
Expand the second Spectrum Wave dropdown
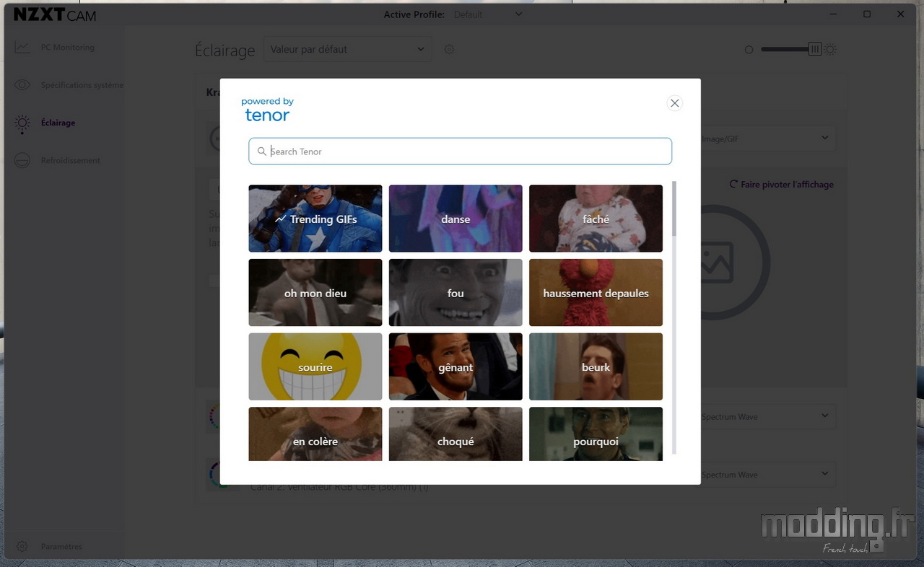click(x=768, y=475)
